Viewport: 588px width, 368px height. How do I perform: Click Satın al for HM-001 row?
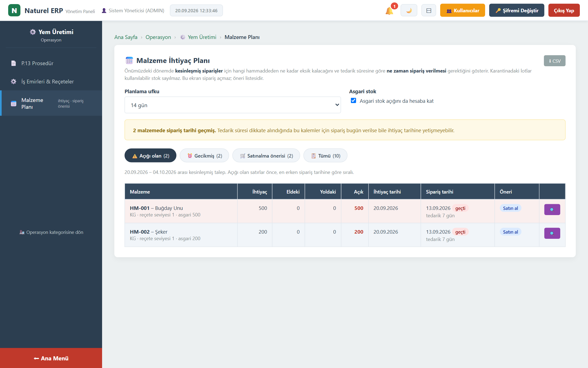pos(510,208)
